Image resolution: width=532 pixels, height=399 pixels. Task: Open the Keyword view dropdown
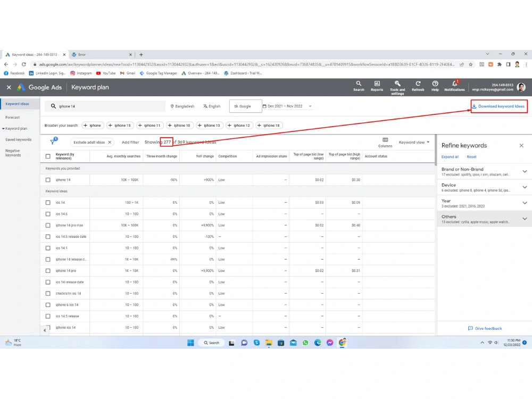point(414,142)
